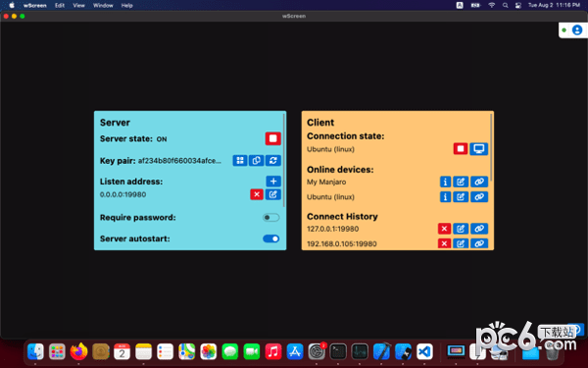Open the Edit menu
The image size is (588, 368).
[60, 5]
